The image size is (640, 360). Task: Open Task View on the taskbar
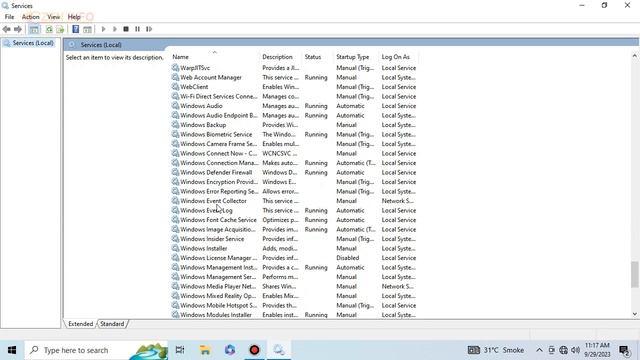point(180,350)
